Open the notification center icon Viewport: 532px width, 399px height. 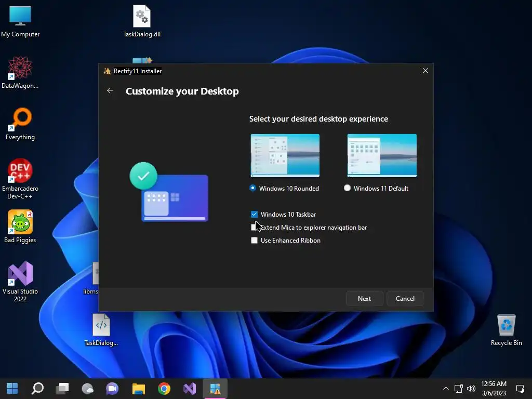click(x=520, y=389)
